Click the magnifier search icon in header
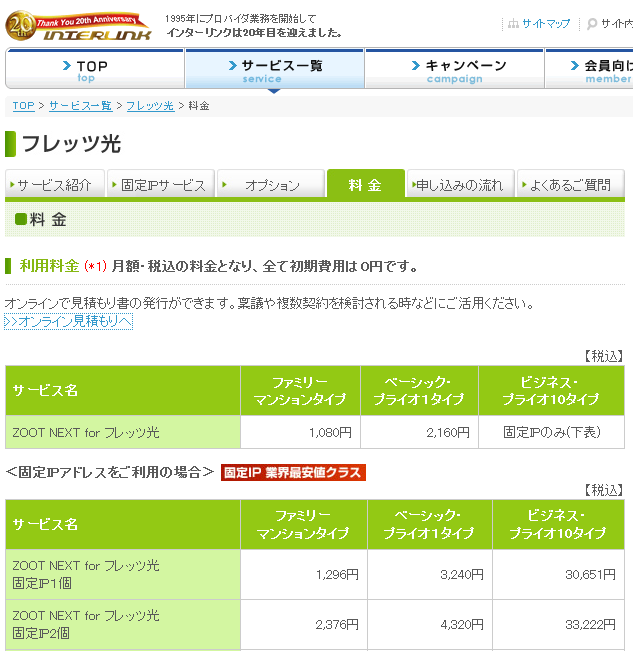Screen dimensions: 633x651 click(592, 24)
